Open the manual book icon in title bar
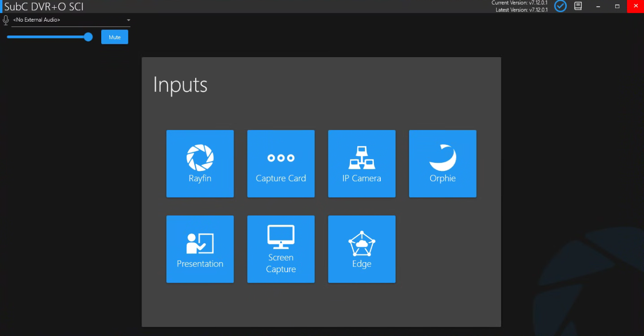644x336 pixels. pyautogui.click(x=578, y=6)
